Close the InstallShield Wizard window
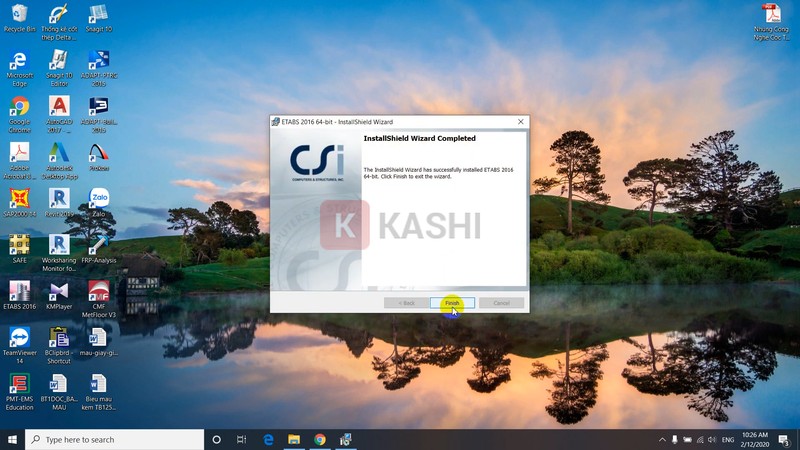Screen dimensions: 800x450 click(520, 122)
